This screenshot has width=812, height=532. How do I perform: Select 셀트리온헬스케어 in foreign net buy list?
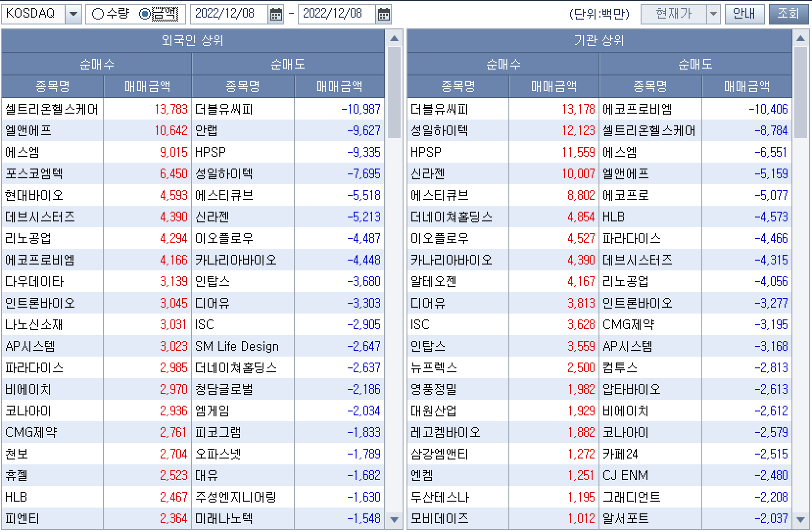pos(52,109)
